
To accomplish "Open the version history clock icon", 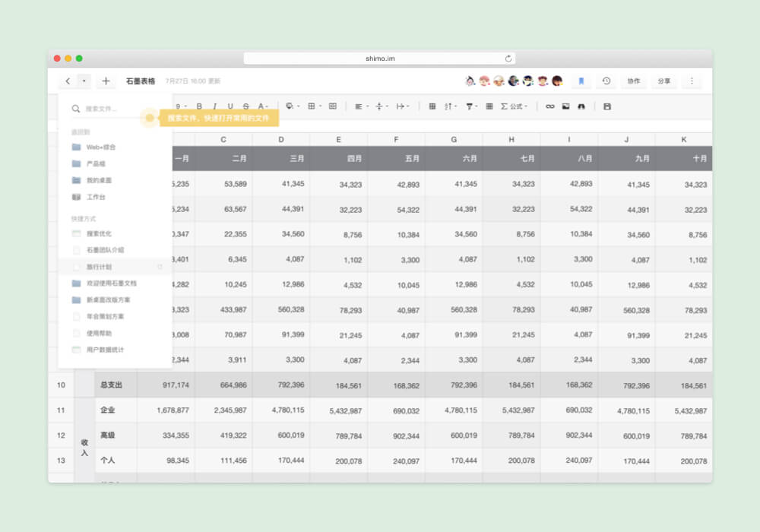I will tap(606, 81).
